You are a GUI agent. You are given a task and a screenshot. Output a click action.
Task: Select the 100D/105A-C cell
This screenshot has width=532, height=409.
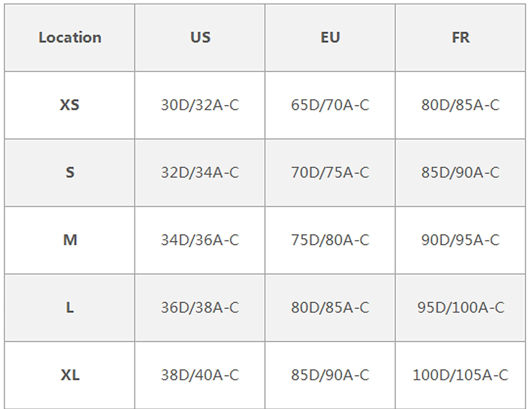(460, 375)
